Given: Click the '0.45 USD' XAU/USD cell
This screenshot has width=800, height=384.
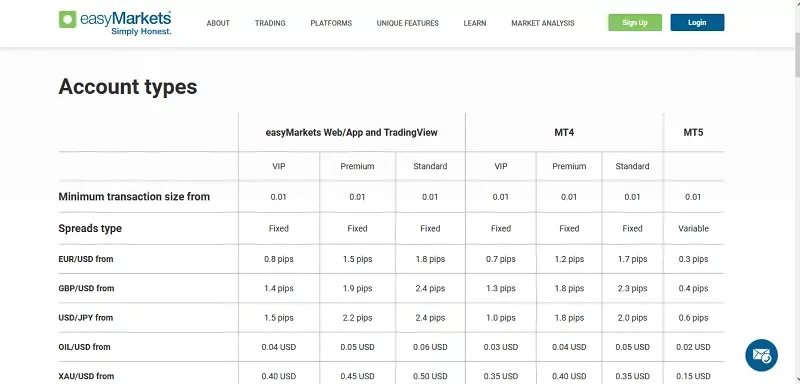Looking at the screenshot, I should coord(357,376).
